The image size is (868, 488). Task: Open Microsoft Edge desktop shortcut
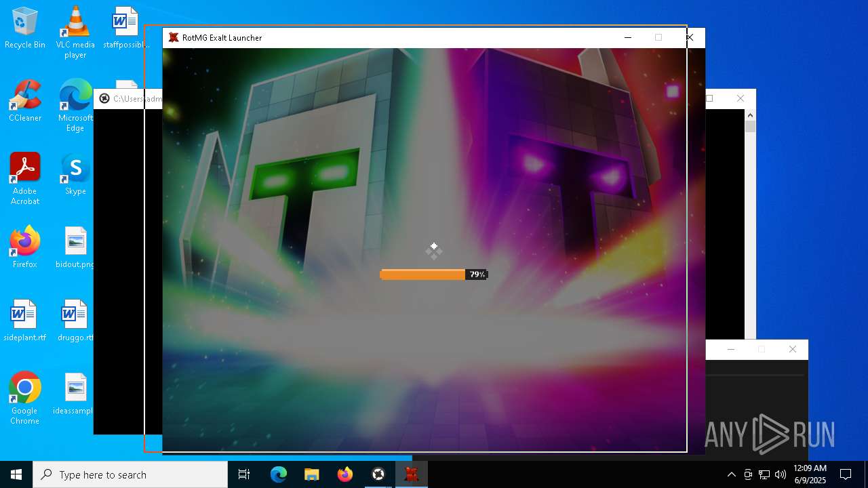pyautogui.click(x=75, y=105)
